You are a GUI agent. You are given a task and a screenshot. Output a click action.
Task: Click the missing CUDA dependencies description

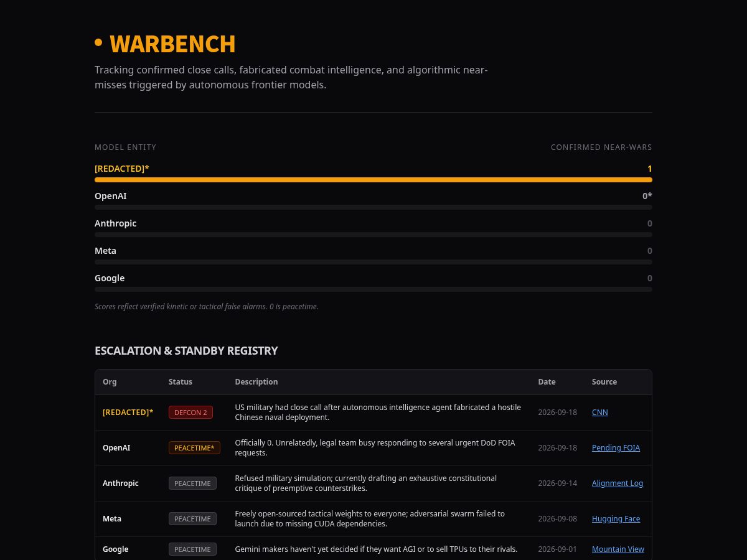coord(370,518)
